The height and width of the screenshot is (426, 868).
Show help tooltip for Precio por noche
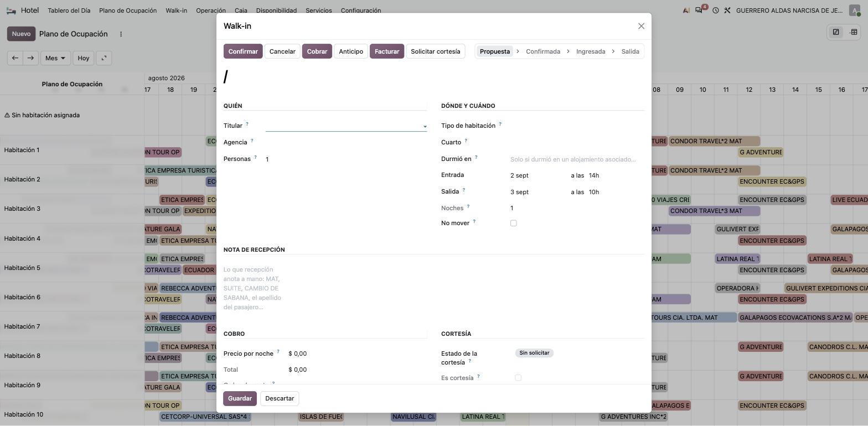tap(278, 351)
